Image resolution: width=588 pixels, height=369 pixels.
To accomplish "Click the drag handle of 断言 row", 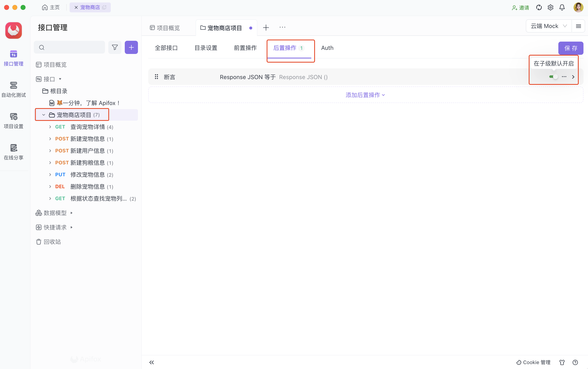I will pyautogui.click(x=156, y=77).
